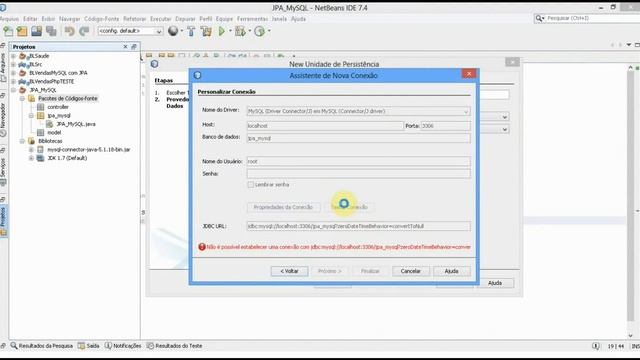The width and height of the screenshot is (640, 360).
Task: Expand BLVendasMySQL com JPA node
Action: 13,73
